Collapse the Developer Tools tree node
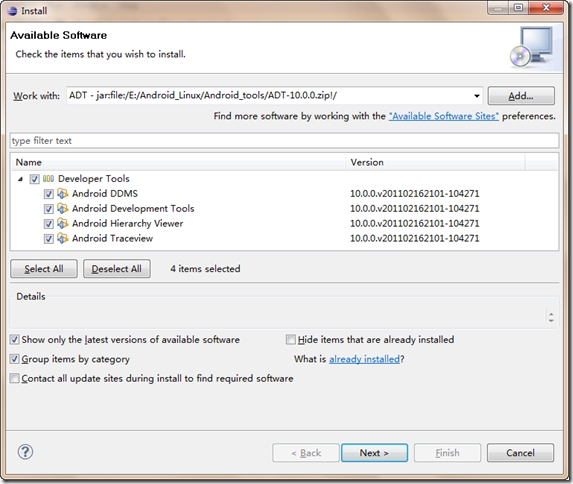573x484 pixels. click(x=21, y=179)
